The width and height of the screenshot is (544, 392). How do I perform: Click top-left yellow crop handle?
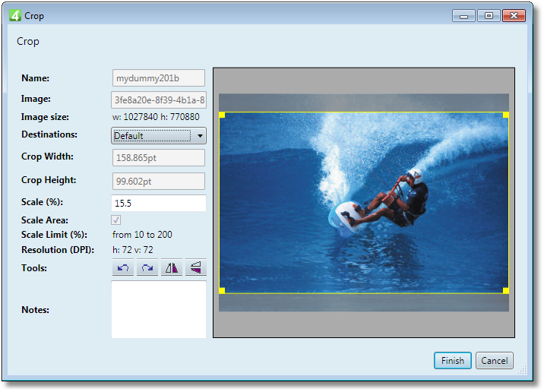coord(222,115)
